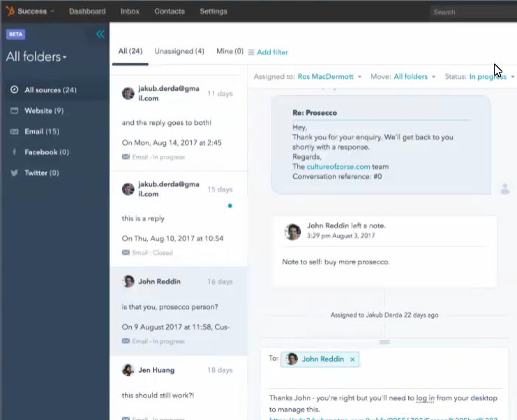The image size is (517, 420).
Task: Open the All folders dropdown heading
Action: pos(36,57)
